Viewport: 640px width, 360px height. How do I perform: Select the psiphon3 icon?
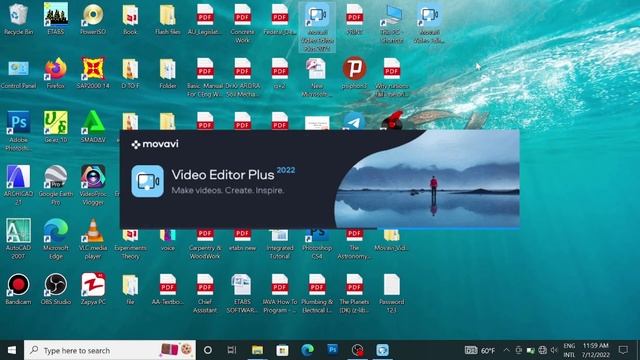click(x=354, y=73)
